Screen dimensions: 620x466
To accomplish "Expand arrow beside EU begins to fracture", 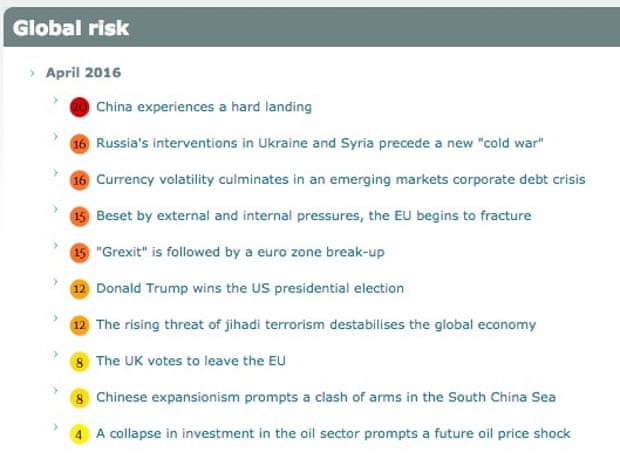I will pos(57,209).
